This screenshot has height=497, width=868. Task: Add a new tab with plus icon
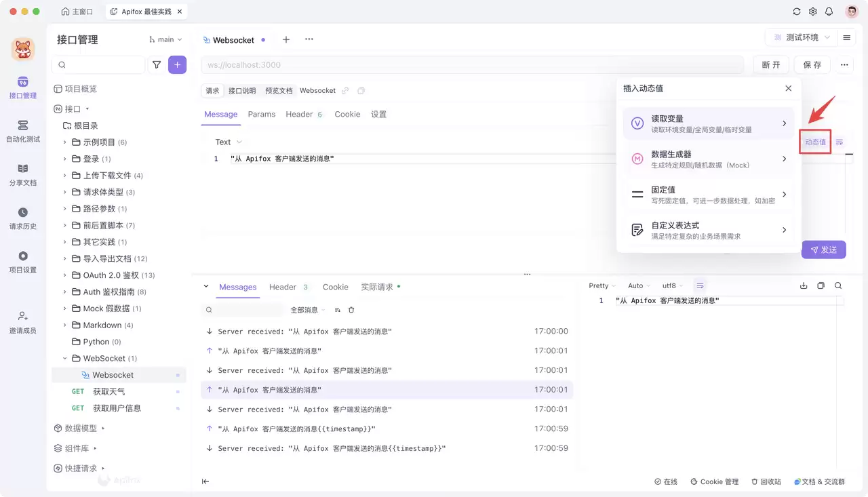click(x=286, y=40)
